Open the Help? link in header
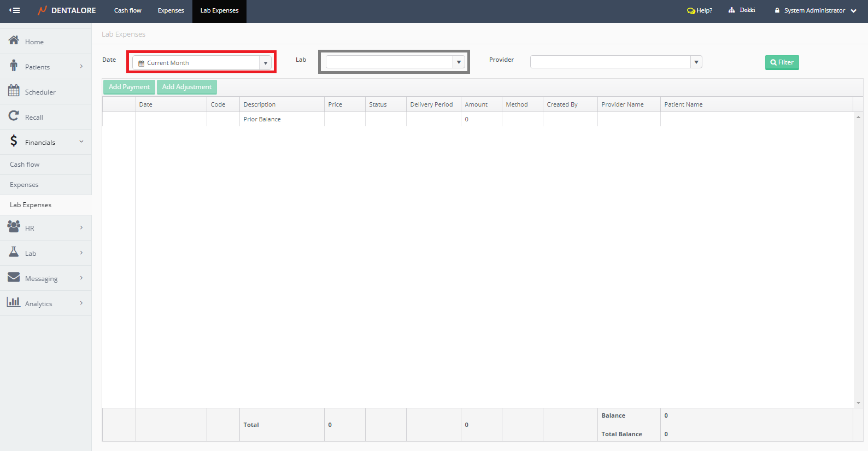The height and width of the screenshot is (451, 868). tap(700, 10)
